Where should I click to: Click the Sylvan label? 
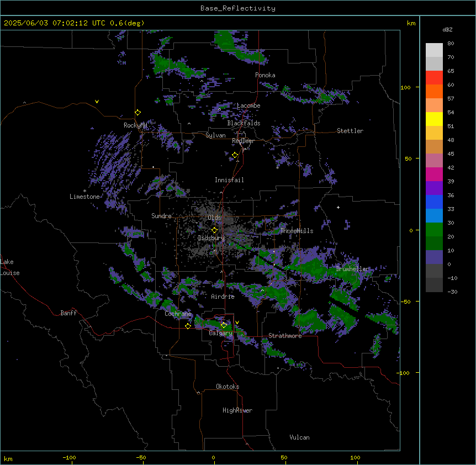pos(215,135)
